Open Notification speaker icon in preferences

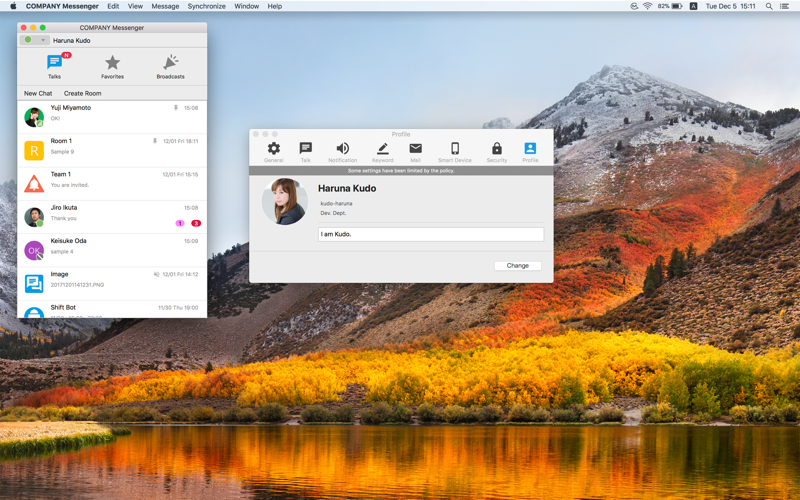click(342, 148)
